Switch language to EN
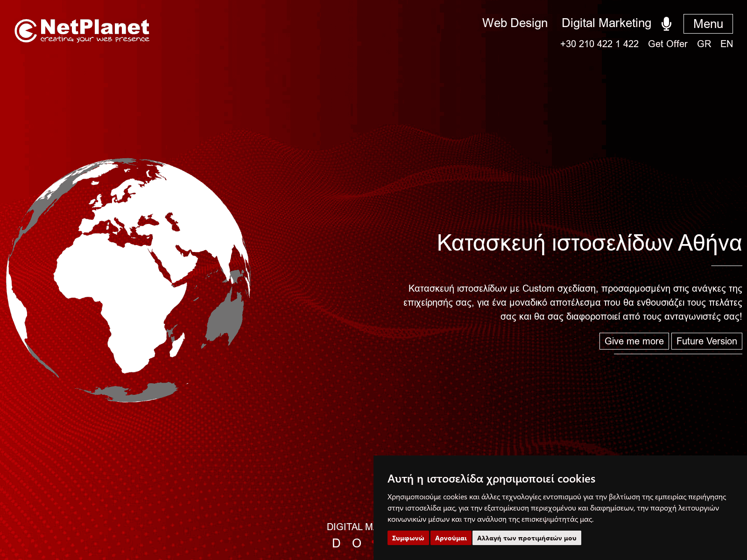The width and height of the screenshot is (747, 560). tap(726, 44)
